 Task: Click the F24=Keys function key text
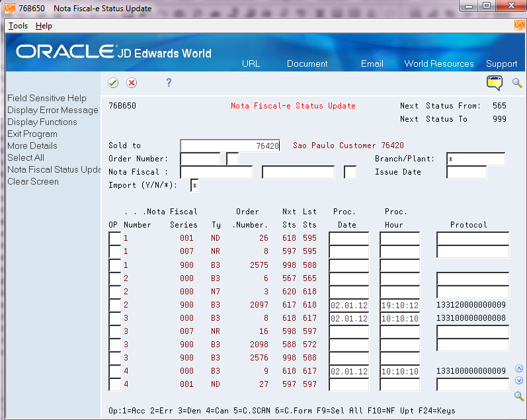436,411
